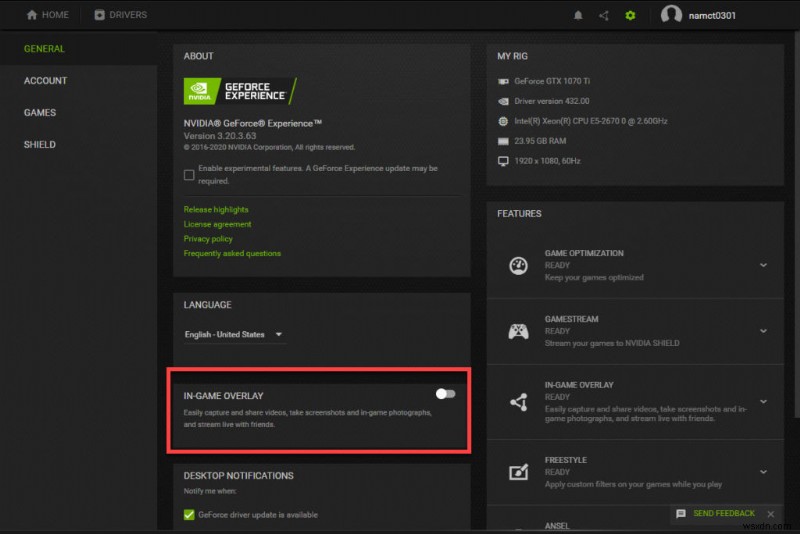Open Account settings in sidebar
The width and height of the screenshot is (800, 534).
coord(45,81)
